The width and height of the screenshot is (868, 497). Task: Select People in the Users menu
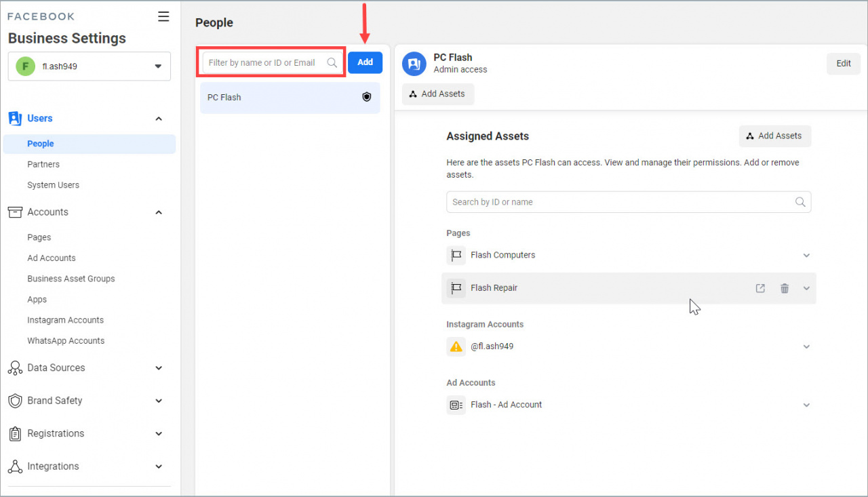[90, 144]
